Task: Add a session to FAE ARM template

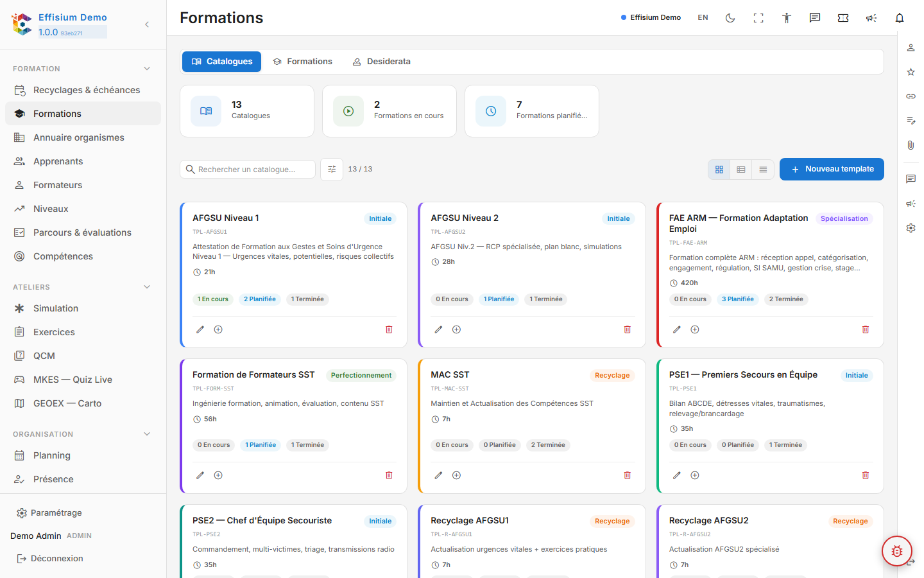Action: click(x=695, y=329)
